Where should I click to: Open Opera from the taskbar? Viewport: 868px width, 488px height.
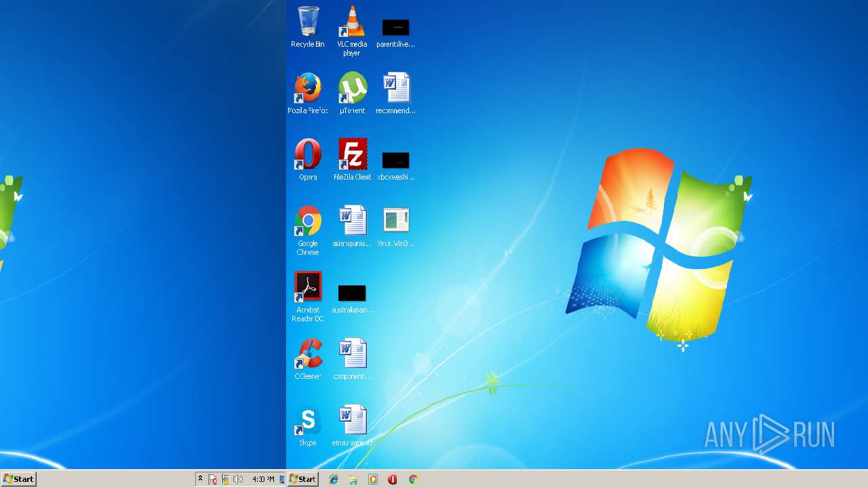point(393,479)
